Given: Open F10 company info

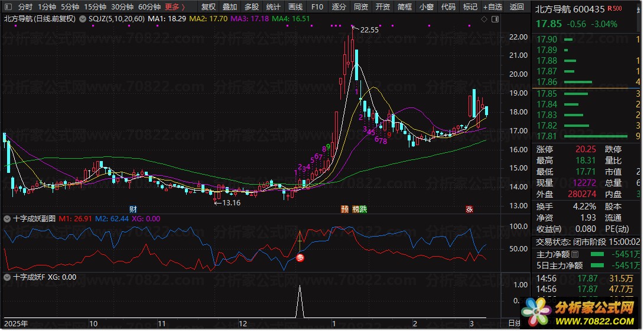Looking at the screenshot, I should coord(317,6).
